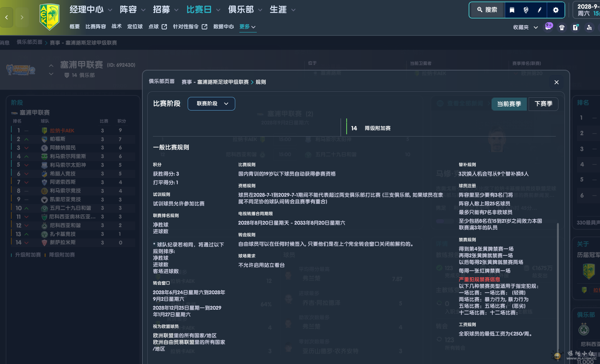The width and height of the screenshot is (600, 364).
Task: Click the red 严重犯规禁赛信息 link
Action: (479, 280)
